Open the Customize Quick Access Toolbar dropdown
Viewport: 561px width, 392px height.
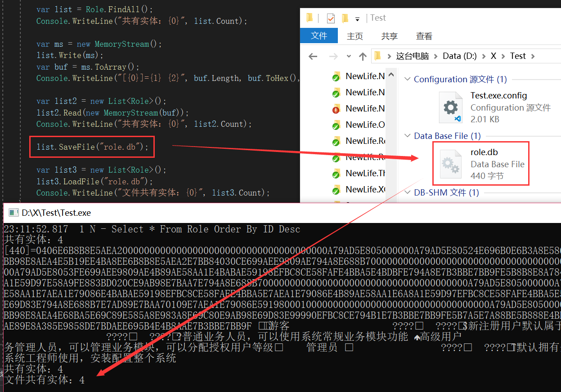(358, 19)
